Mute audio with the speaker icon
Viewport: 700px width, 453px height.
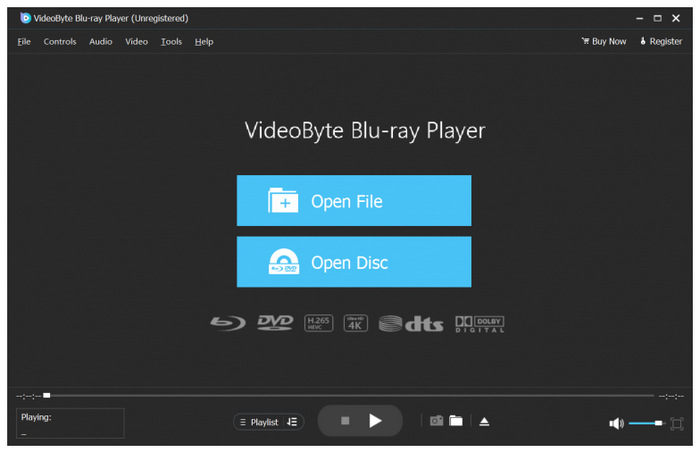[x=617, y=423]
